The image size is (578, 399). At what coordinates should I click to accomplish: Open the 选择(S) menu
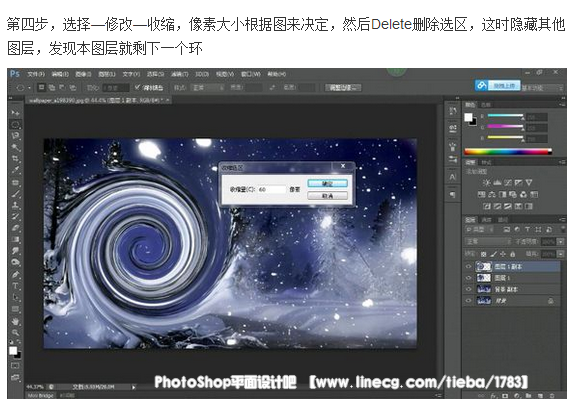[156, 74]
